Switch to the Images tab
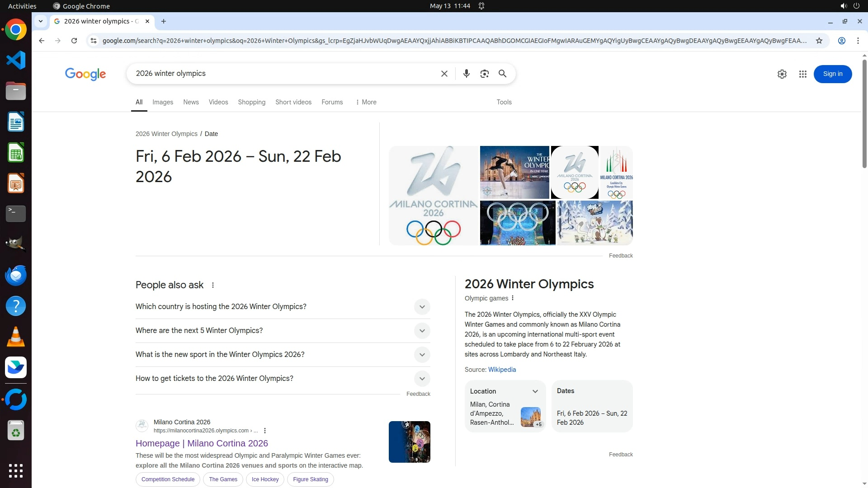 (x=163, y=102)
